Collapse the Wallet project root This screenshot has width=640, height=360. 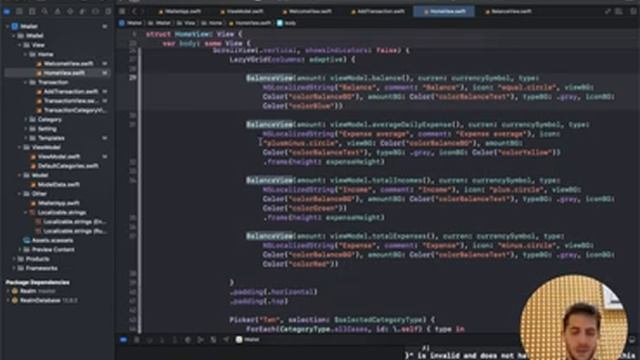(7, 27)
